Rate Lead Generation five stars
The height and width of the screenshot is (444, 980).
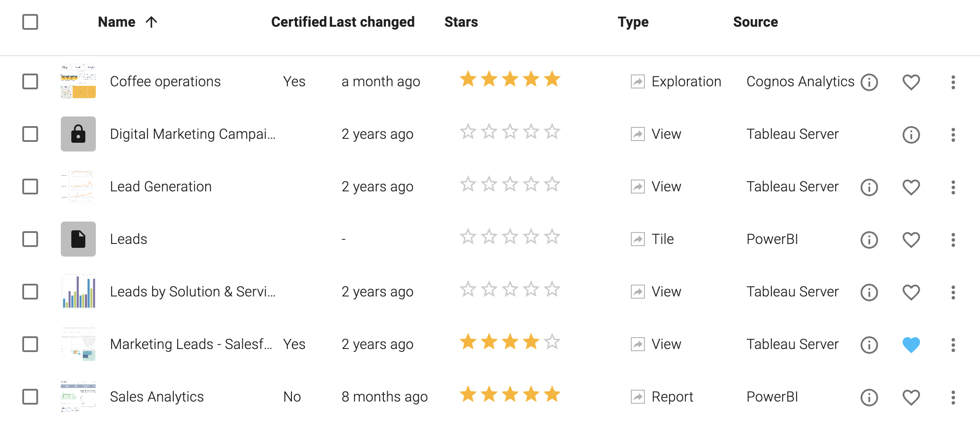click(552, 184)
